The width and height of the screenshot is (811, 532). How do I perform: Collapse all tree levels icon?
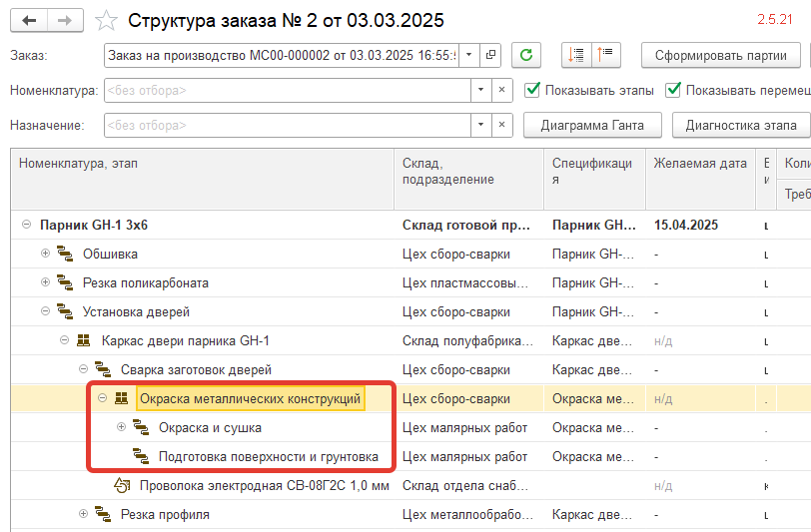pos(605,55)
